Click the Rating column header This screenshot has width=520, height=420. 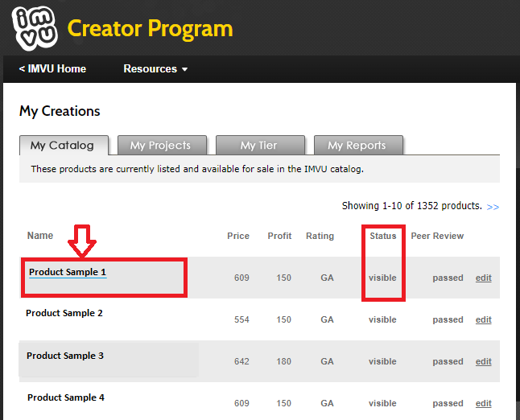coord(320,236)
